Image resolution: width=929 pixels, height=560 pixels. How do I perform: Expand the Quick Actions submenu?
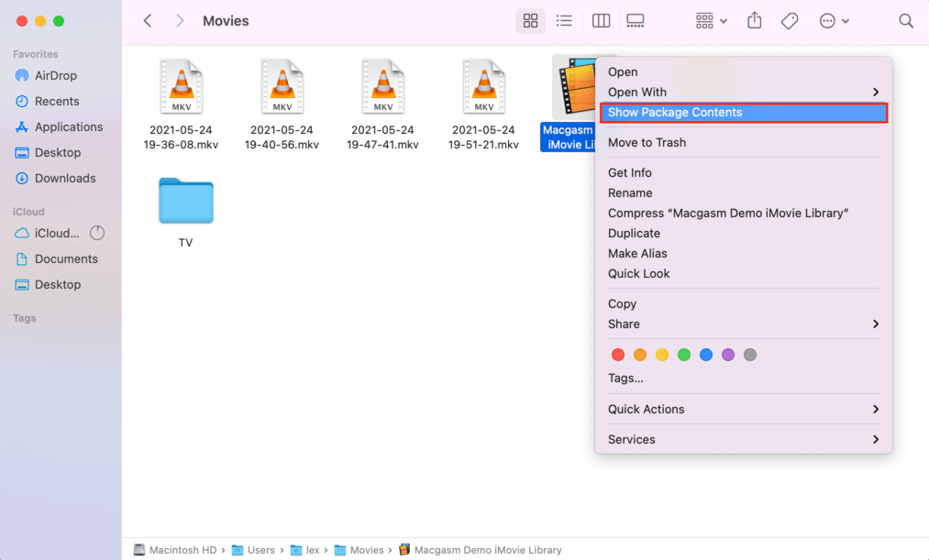coord(744,409)
